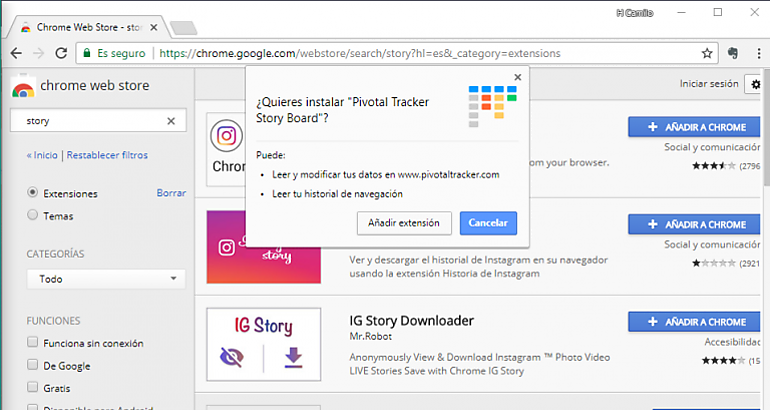The height and width of the screenshot is (410, 770).
Task: Click the Pivotal Tracker Story Board icon
Action: pos(493,106)
